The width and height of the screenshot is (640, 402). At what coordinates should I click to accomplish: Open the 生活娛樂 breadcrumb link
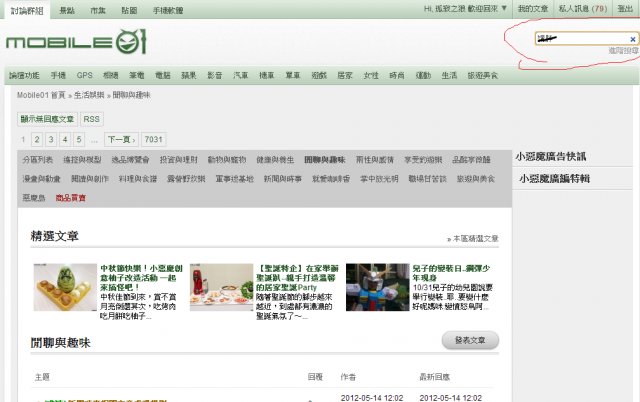pyautogui.click(x=89, y=95)
